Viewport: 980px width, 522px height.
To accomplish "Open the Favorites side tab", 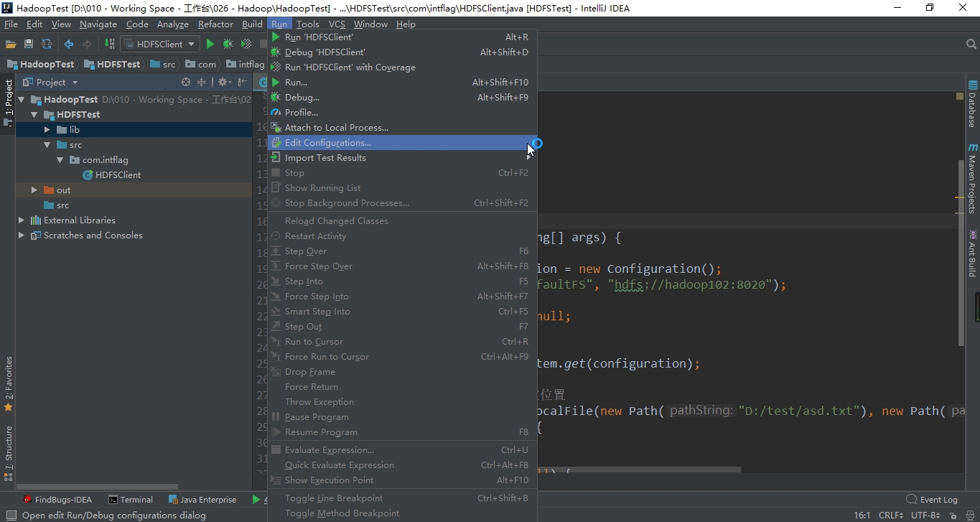I will pos(9,384).
